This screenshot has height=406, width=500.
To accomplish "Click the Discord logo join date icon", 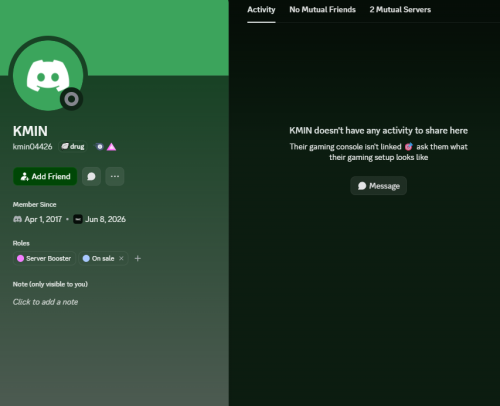I will click(x=17, y=219).
